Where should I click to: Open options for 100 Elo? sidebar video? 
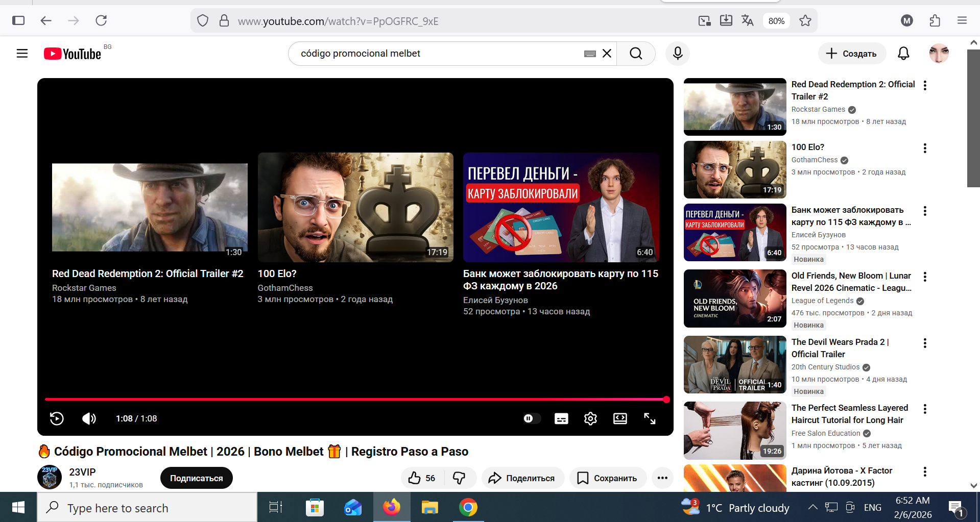pyautogui.click(x=925, y=148)
